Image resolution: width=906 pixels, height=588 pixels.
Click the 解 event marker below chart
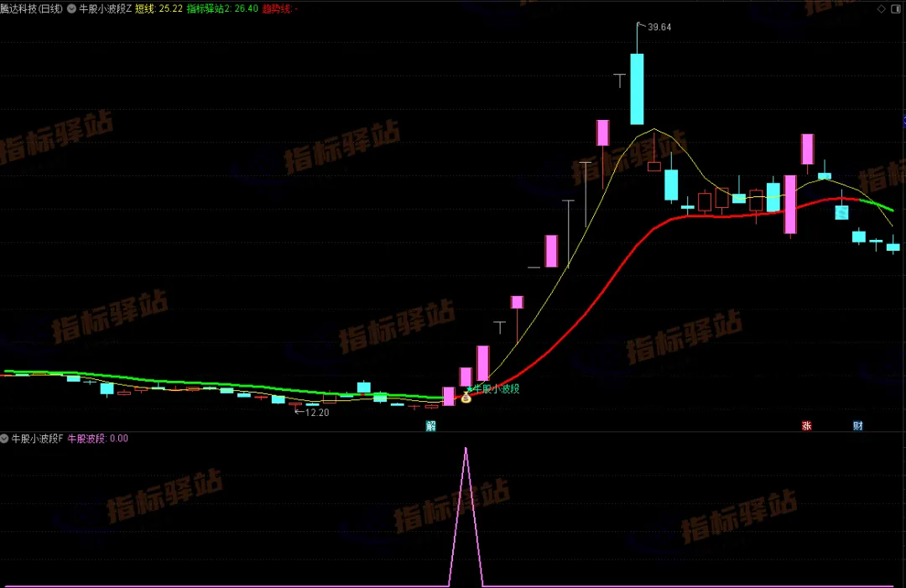pyautogui.click(x=430, y=426)
